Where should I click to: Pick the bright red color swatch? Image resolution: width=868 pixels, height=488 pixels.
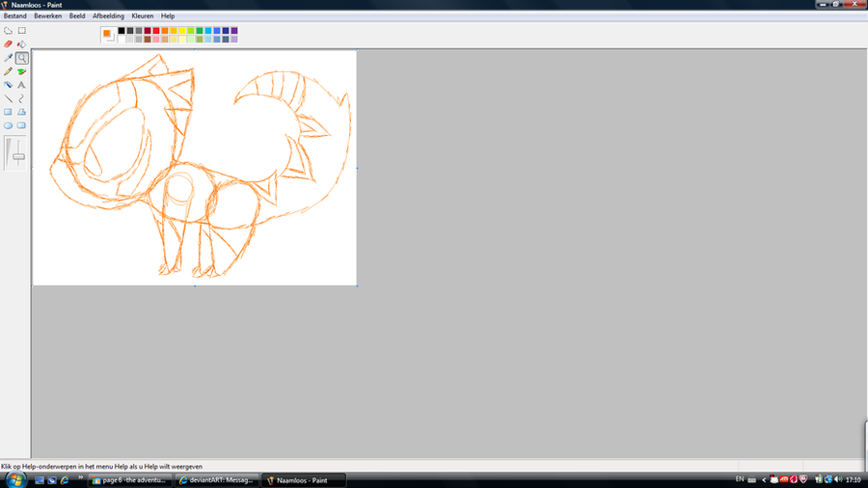156,31
